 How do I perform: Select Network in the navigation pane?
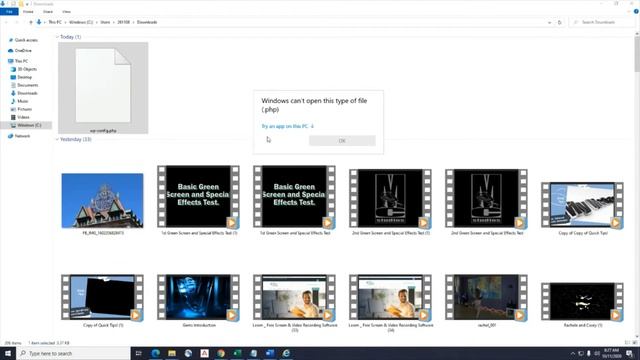(19, 136)
